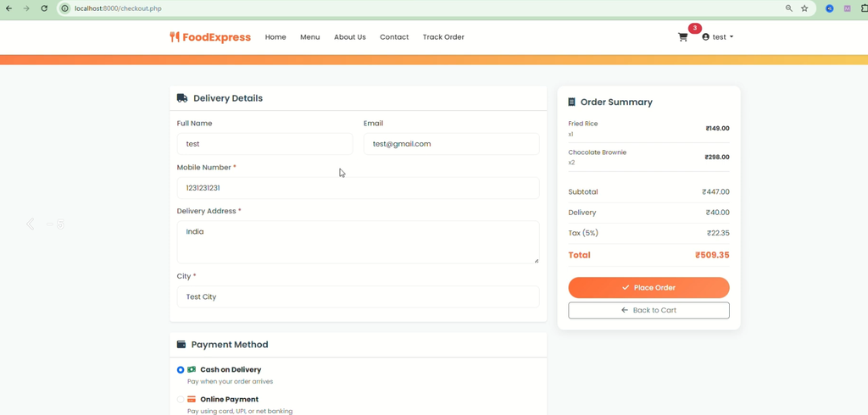Open About Us page

pos(350,37)
